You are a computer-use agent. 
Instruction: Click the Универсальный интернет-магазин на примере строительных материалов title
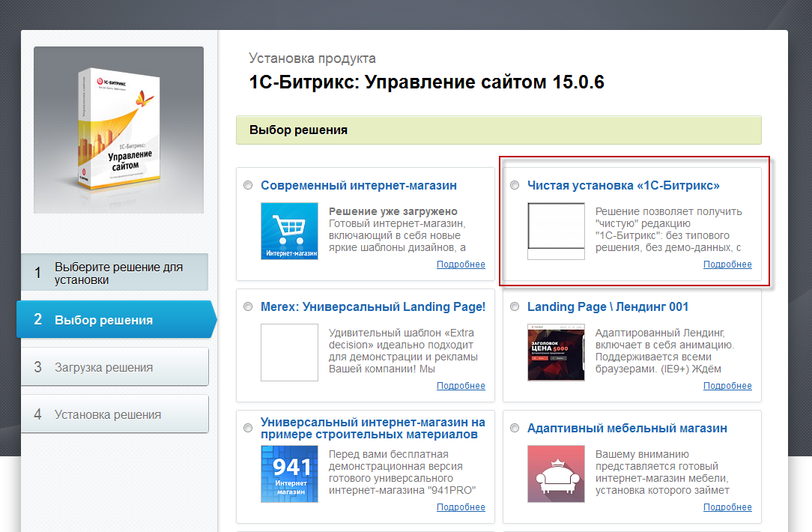(373, 429)
